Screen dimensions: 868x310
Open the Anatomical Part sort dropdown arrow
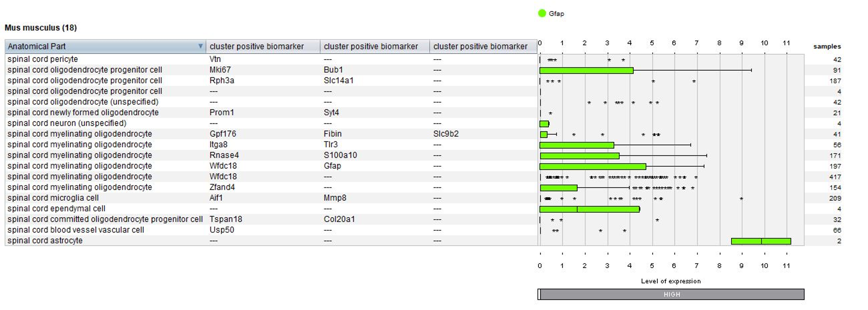[200, 46]
